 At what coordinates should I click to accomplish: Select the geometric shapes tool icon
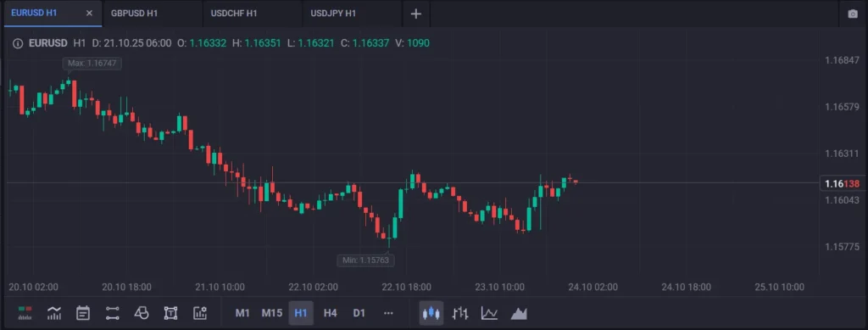(x=142, y=313)
